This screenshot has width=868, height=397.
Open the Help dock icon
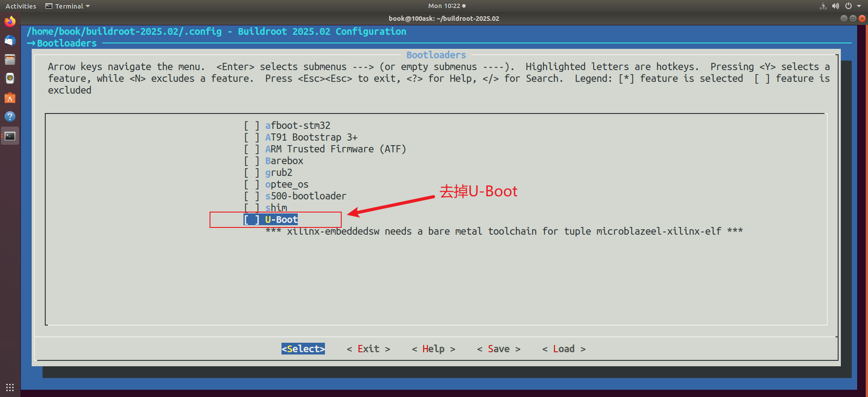click(10, 117)
